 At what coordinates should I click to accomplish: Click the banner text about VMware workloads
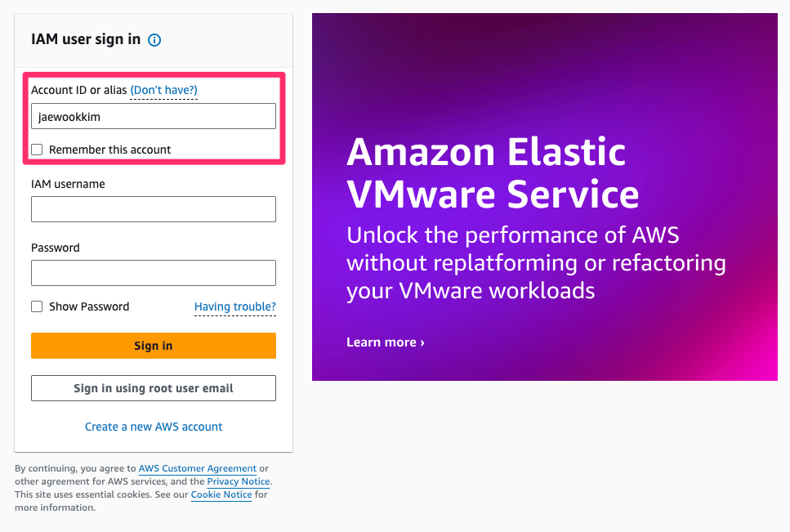pyautogui.click(x=536, y=263)
